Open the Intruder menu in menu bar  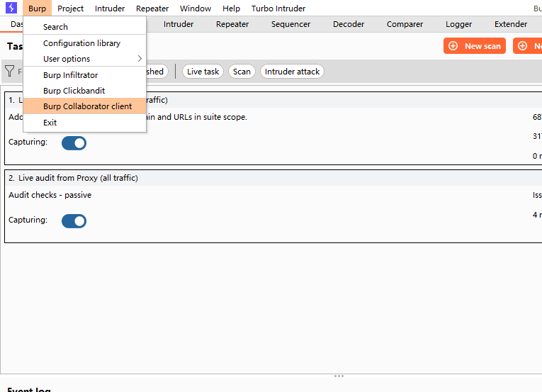[x=110, y=9]
